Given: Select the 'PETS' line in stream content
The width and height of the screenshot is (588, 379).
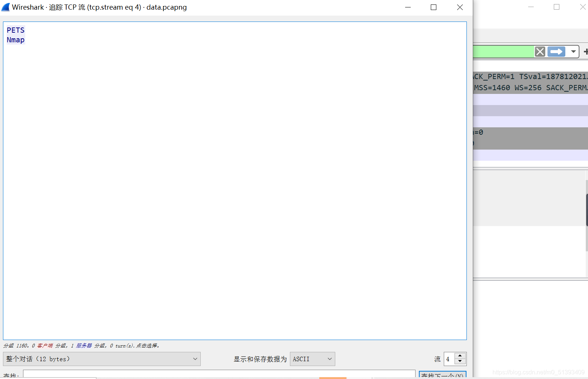Looking at the screenshot, I should tap(16, 30).
